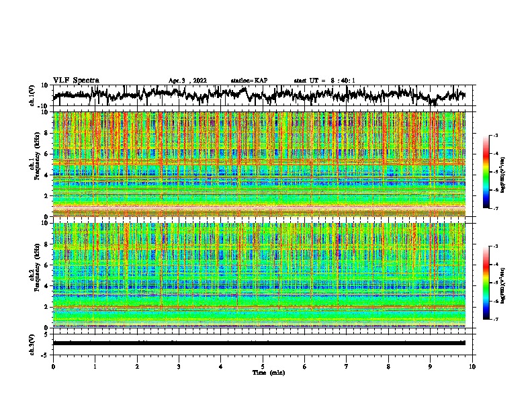Select the date text "Apr. 3, 2022"
Viewport: 532px width, 411px height.
[187, 81]
